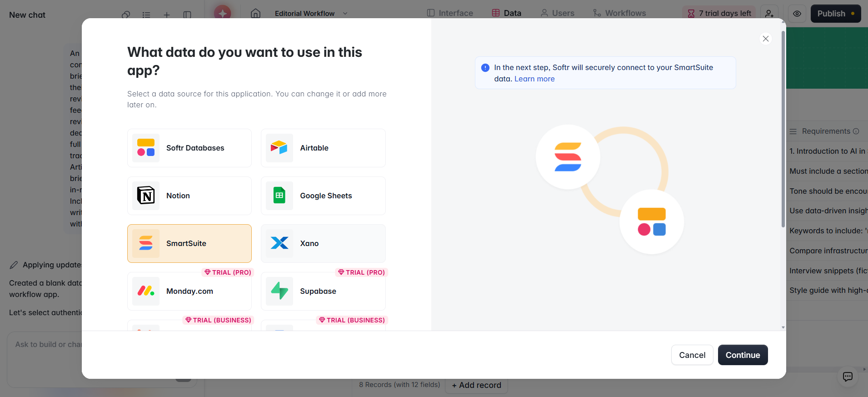Go to the home icon
Viewport: 868px width, 397px height.
coord(256,14)
